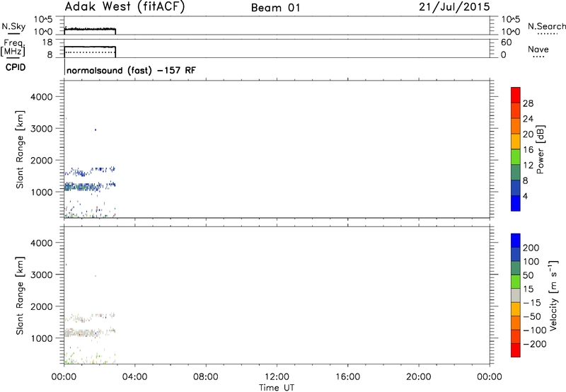Select the '50' label on Velocity color bar
This screenshot has height=392, width=566.
point(528,275)
